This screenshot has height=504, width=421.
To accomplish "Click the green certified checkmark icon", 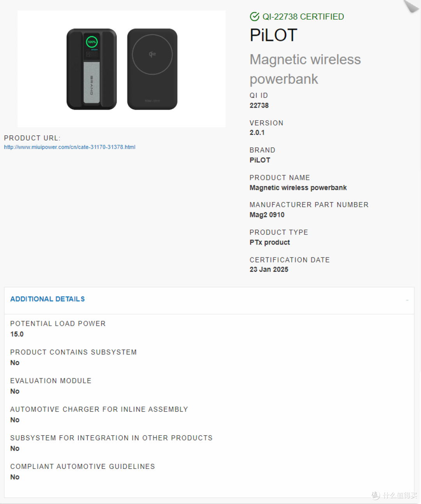I will [255, 16].
